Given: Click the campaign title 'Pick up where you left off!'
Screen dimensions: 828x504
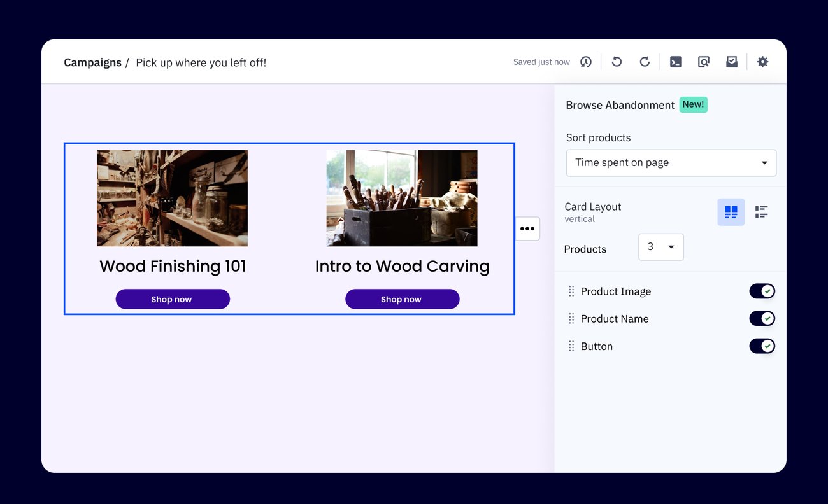Looking at the screenshot, I should [201, 62].
